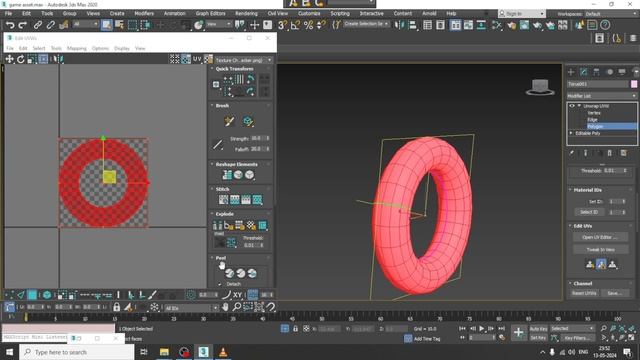Screen dimensions: 640x360
Task: Open the All IDs dropdown in UV editor
Action: coord(191,308)
